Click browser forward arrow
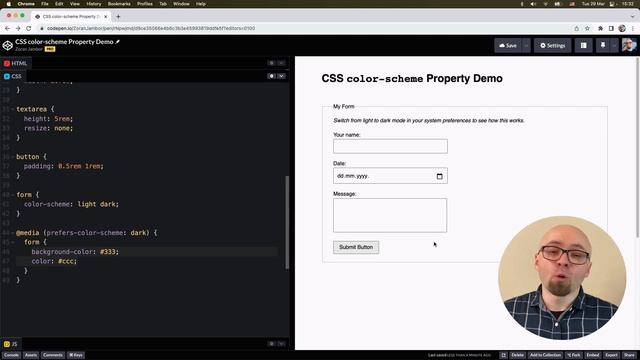Viewport: 640px width, 360px height. 18,28
